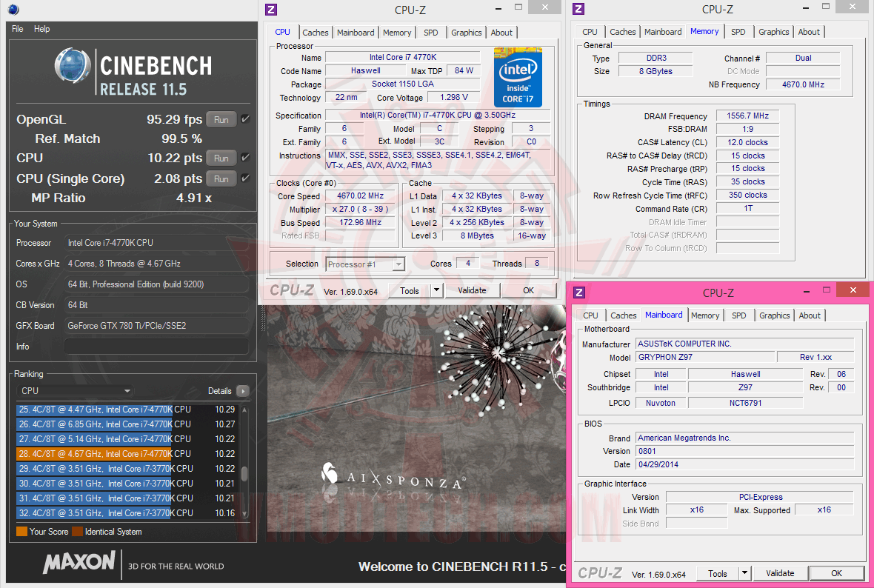The width and height of the screenshot is (874, 588).
Task: Open the Ranking CPU dropdown
Action: pyautogui.click(x=76, y=391)
